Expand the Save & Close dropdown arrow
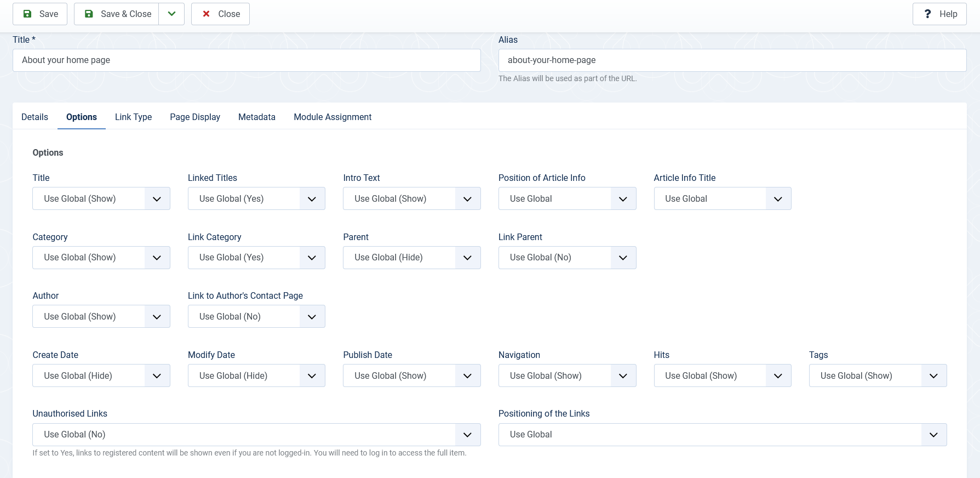 (171, 14)
